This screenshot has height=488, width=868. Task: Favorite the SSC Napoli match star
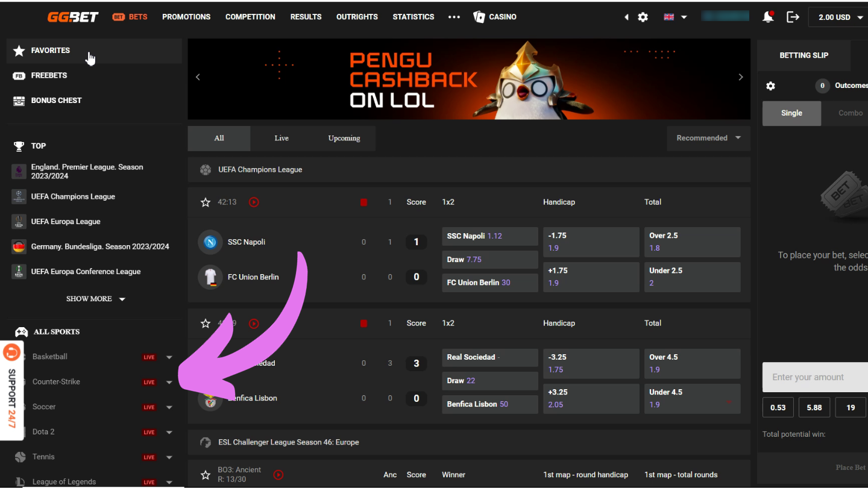pos(206,202)
